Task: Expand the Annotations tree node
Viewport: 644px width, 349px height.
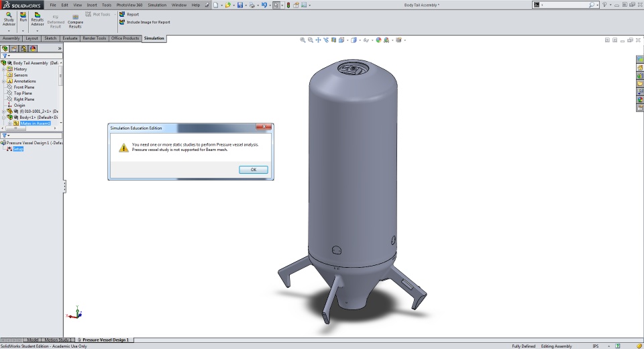Action: click(3, 81)
